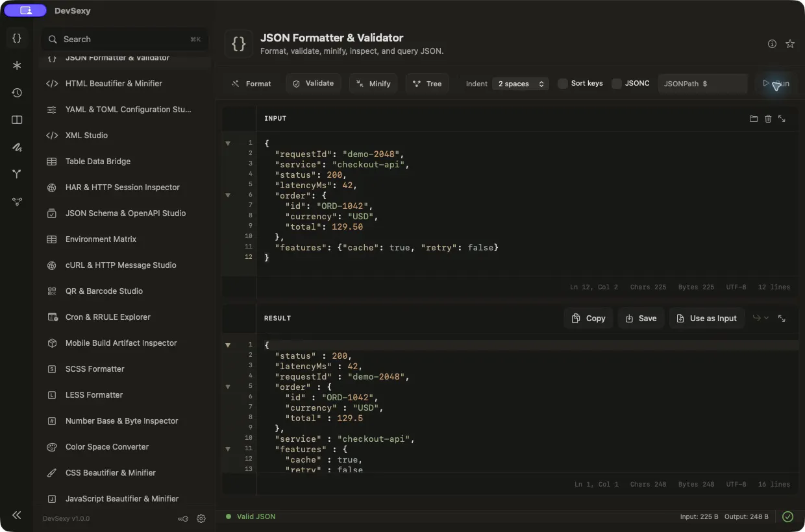Viewport: 805px width, 532px height.
Task: Open the history clock icon in the left rail
Action: tap(17, 93)
